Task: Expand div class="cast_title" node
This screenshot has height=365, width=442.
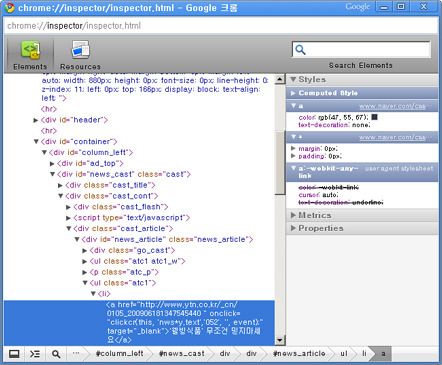Action: 60,185
